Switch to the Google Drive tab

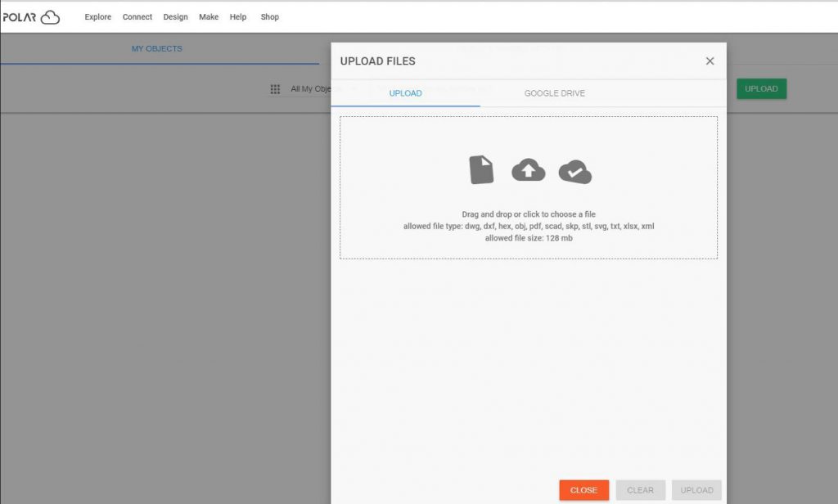click(554, 93)
